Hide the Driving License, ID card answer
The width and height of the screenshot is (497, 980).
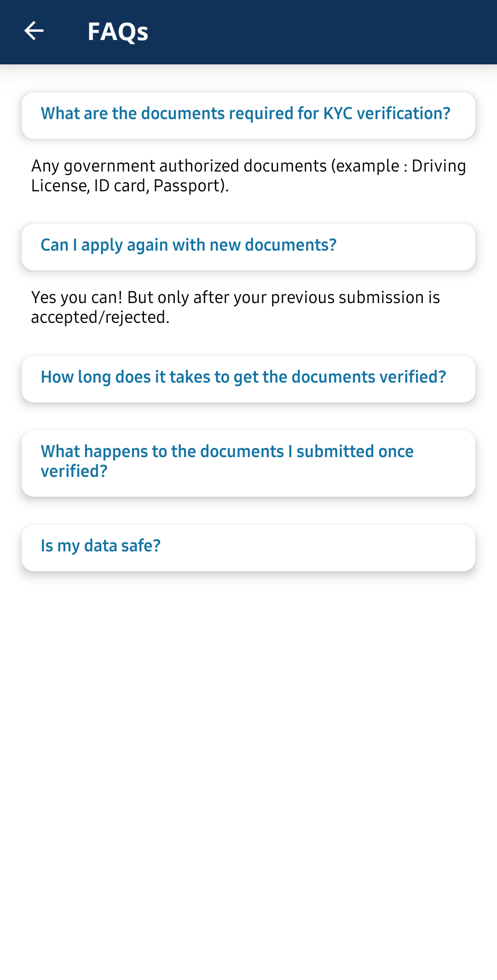248,115
